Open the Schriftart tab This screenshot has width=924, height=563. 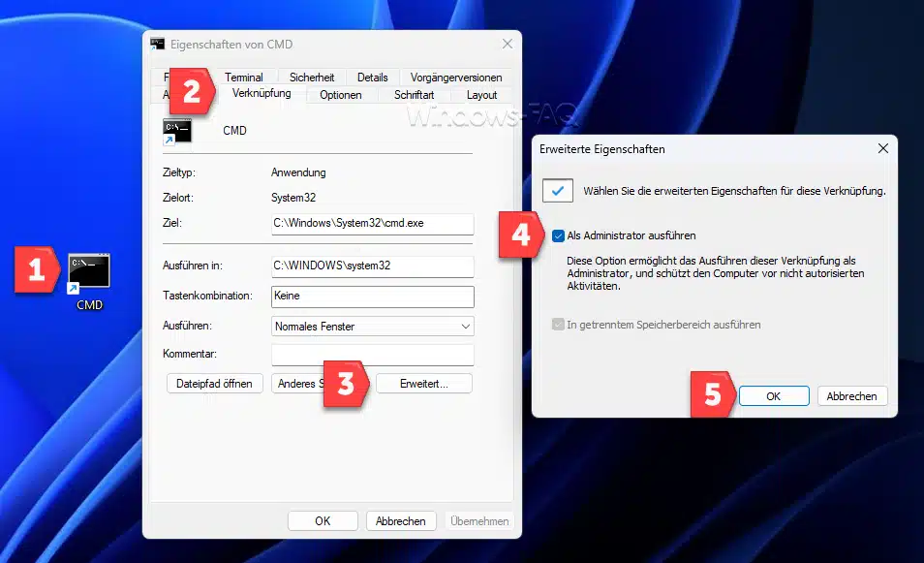(414, 95)
